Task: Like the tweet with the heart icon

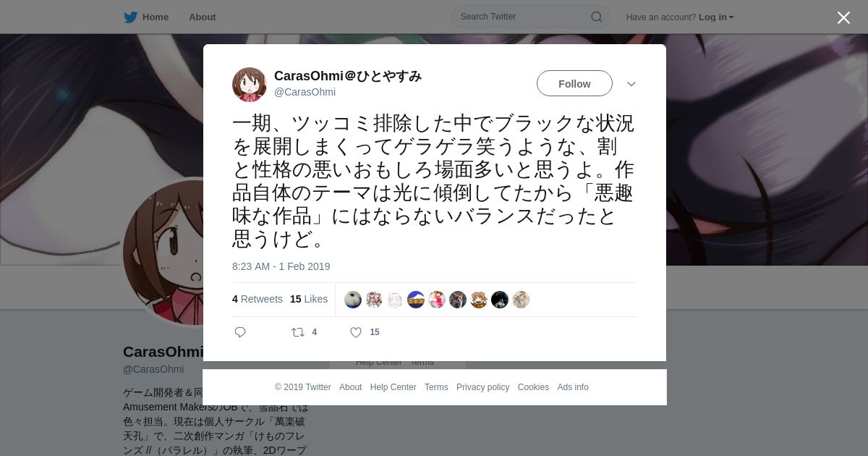Action: pyautogui.click(x=356, y=332)
